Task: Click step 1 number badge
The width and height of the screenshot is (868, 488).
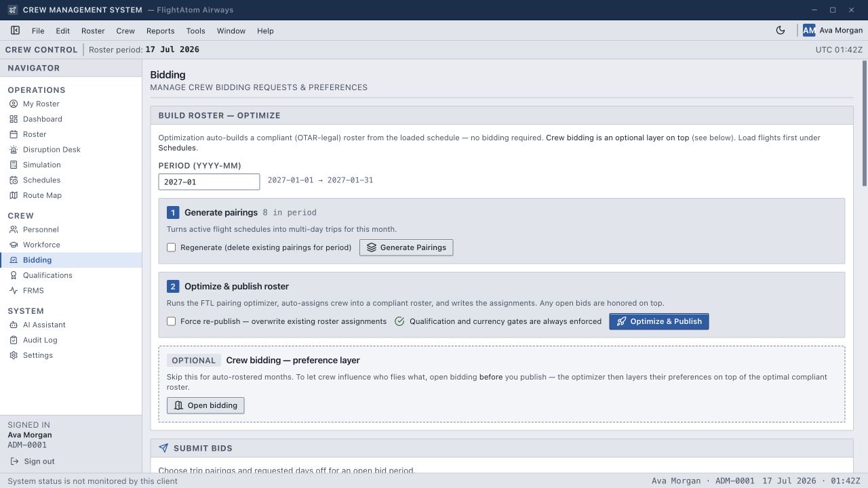Action: [x=172, y=213]
